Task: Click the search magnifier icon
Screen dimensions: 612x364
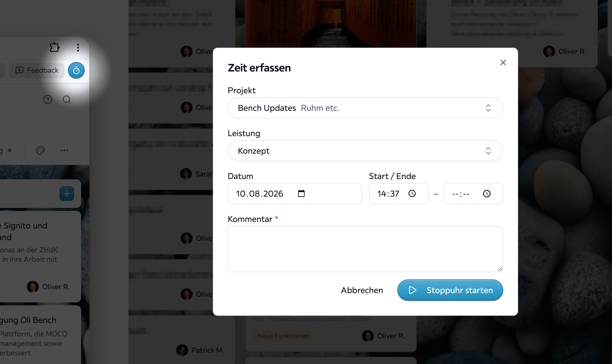Action: [67, 99]
